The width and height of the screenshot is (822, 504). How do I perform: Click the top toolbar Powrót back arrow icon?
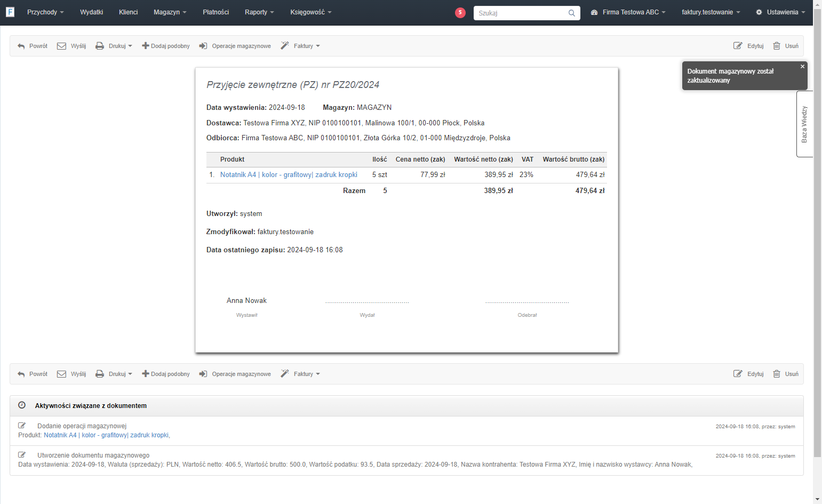pos(21,46)
